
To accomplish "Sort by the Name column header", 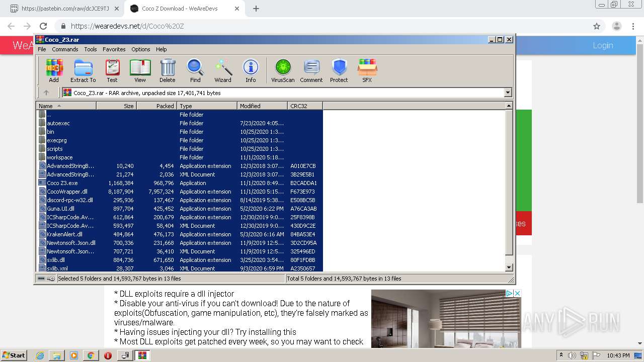I will (x=66, y=106).
